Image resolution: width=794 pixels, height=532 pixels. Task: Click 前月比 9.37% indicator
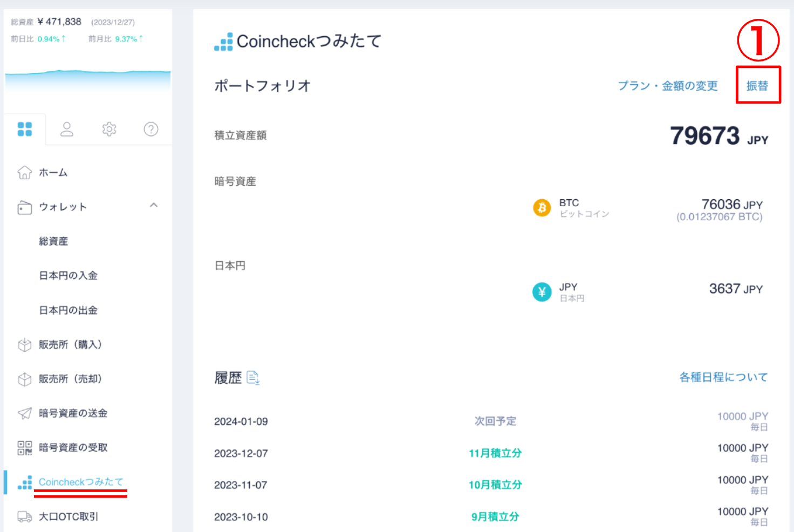click(x=115, y=39)
